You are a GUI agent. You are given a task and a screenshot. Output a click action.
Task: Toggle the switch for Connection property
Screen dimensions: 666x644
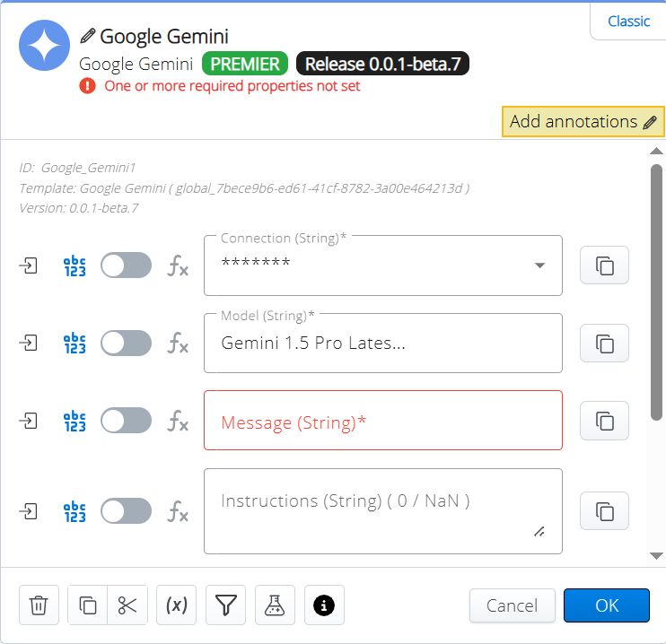tap(126, 265)
